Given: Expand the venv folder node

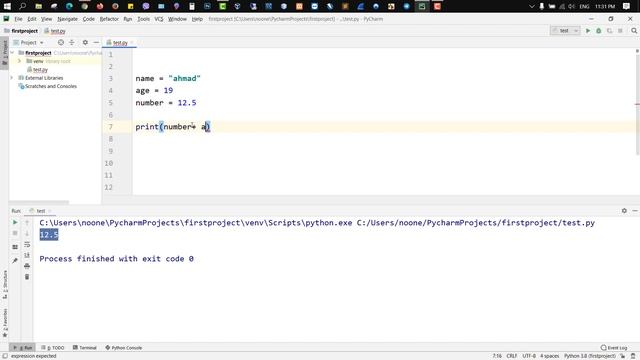Looking at the screenshot, I should tap(19, 61).
